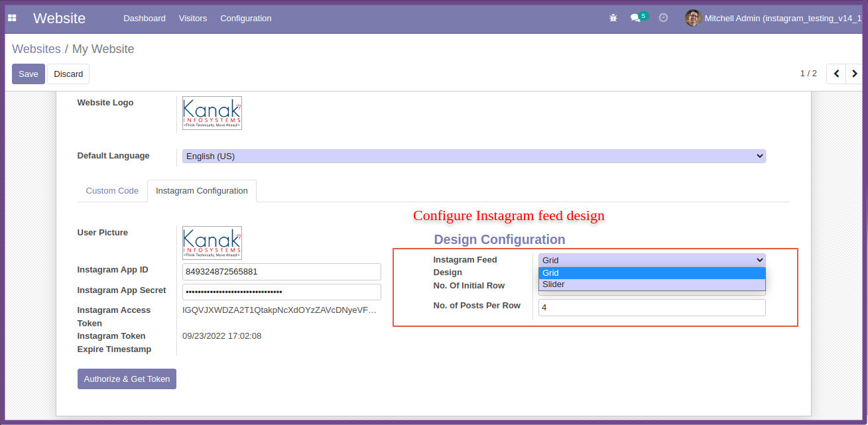Viewport: 868px width, 425px height.
Task: Select Grid option in dropdown list
Action: 652,273
